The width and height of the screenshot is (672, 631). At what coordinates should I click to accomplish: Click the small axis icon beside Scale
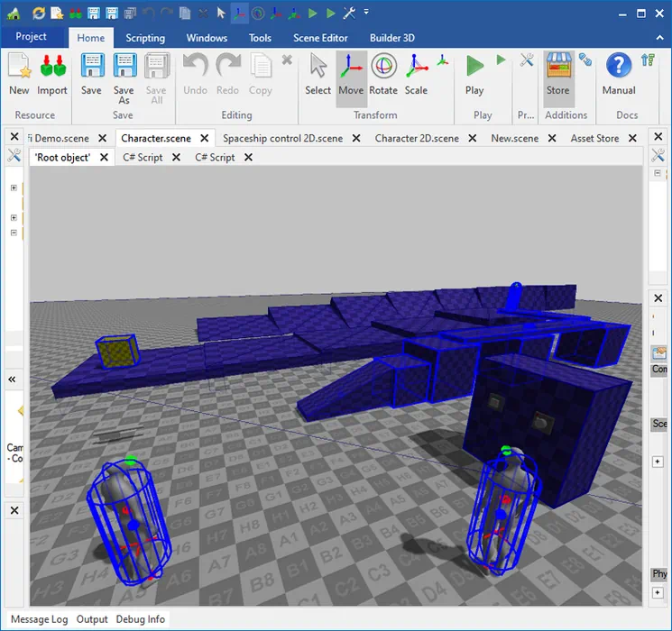(x=443, y=60)
